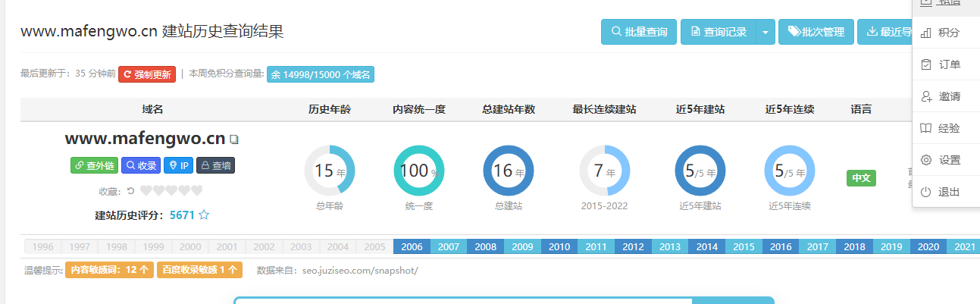This screenshot has width=980, height=304.
Task: Open 批次管理 batch management
Action: 816,32
